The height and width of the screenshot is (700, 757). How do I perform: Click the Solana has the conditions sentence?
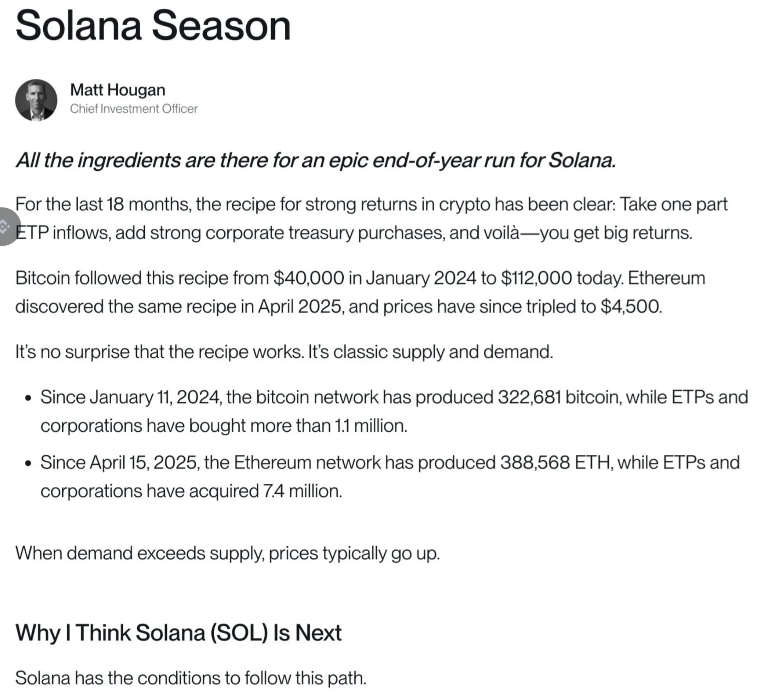pyautogui.click(x=191, y=678)
